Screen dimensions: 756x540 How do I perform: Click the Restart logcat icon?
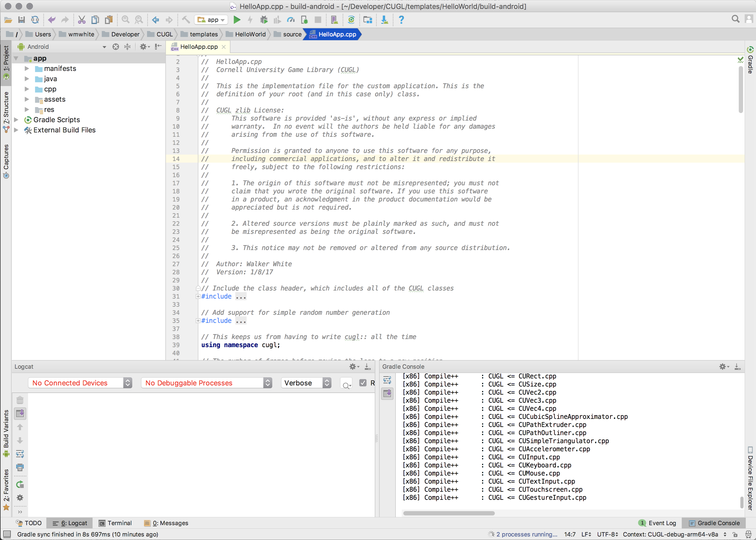click(x=20, y=484)
